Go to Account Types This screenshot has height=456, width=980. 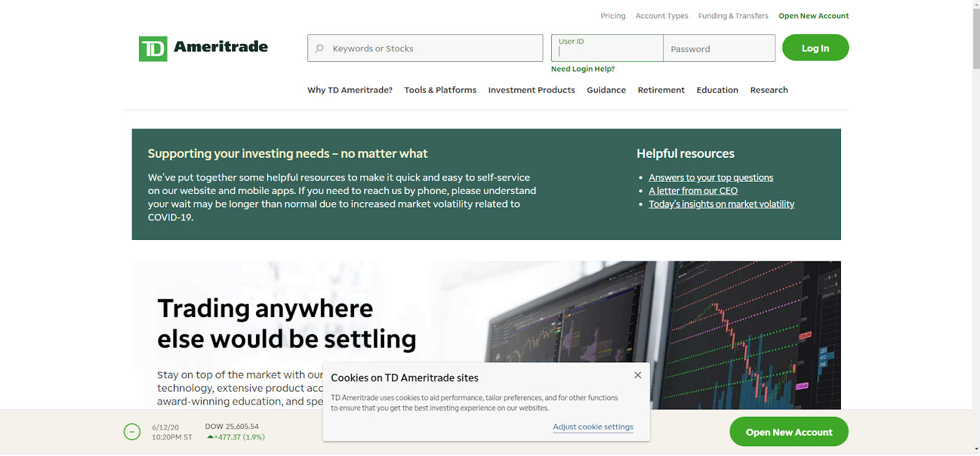[x=661, y=16]
